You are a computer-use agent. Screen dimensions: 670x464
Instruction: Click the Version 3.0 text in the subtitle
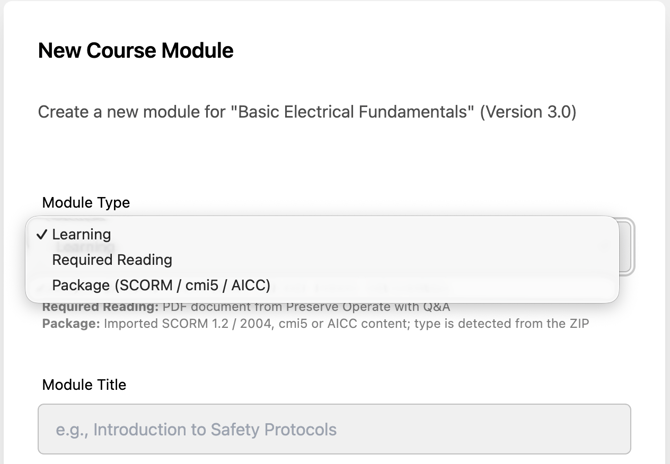pyautogui.click(x=528, y=112)
